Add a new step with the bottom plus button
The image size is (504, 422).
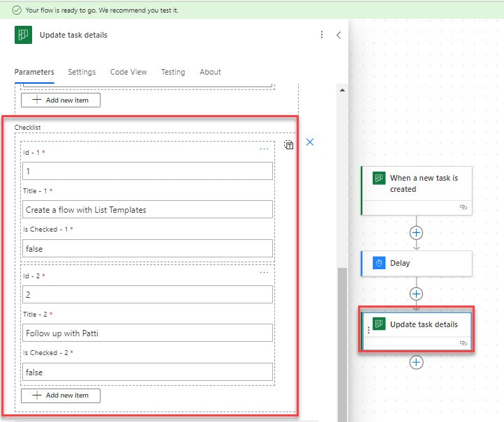coord(416,363)
